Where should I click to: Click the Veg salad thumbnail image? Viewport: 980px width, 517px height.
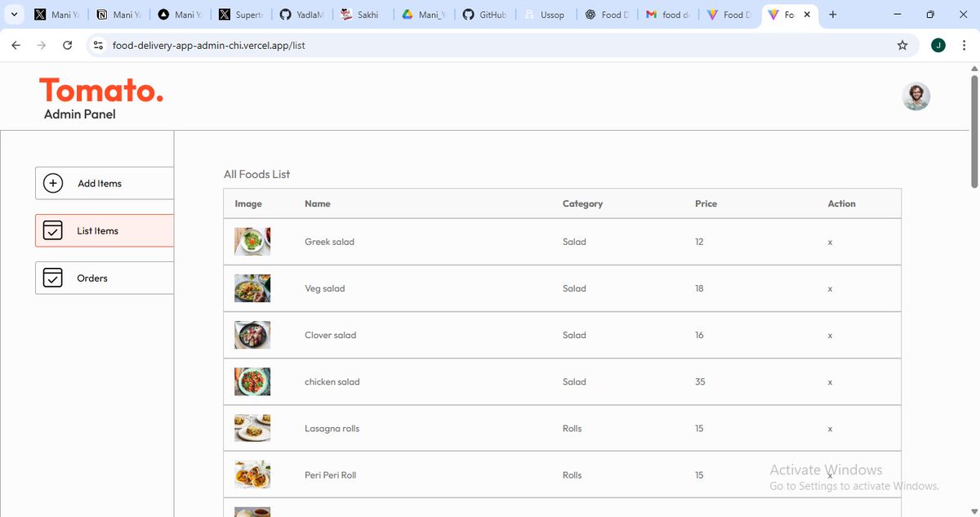coord(252,288)
